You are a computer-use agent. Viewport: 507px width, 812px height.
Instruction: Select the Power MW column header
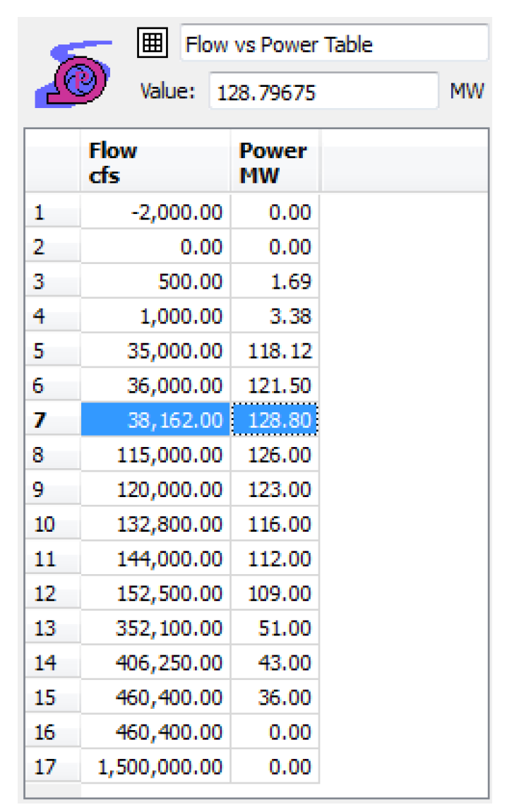point(275,162)
